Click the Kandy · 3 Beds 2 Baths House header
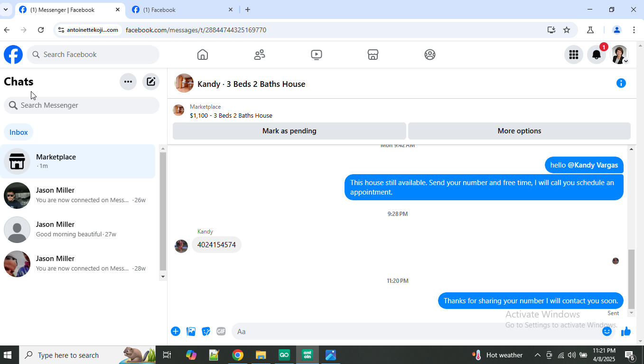The width and height of the screenshot is (644, 364). [251, 84]
